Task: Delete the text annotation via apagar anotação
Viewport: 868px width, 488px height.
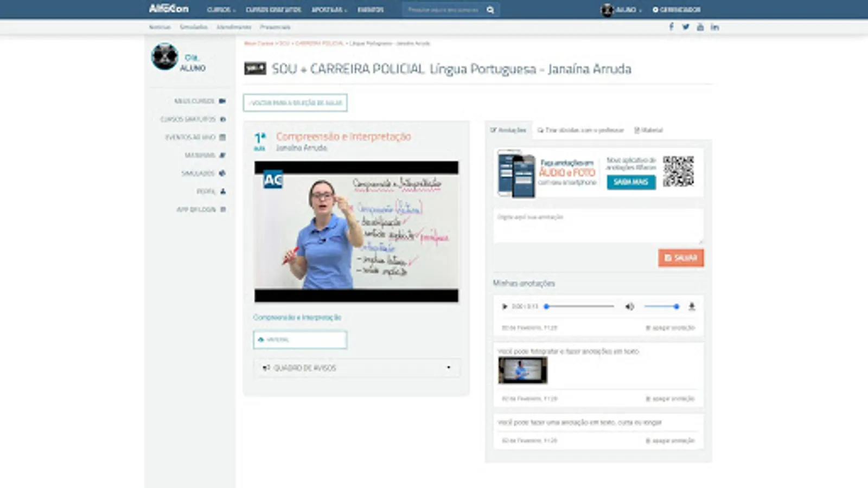Action: (670, 441)
